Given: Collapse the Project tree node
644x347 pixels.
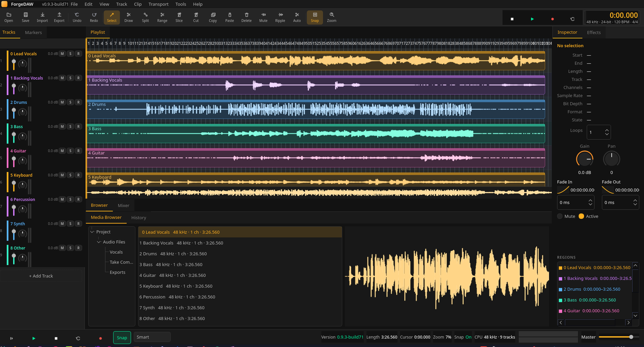Looking at the screenshot, I should (92, 232).
